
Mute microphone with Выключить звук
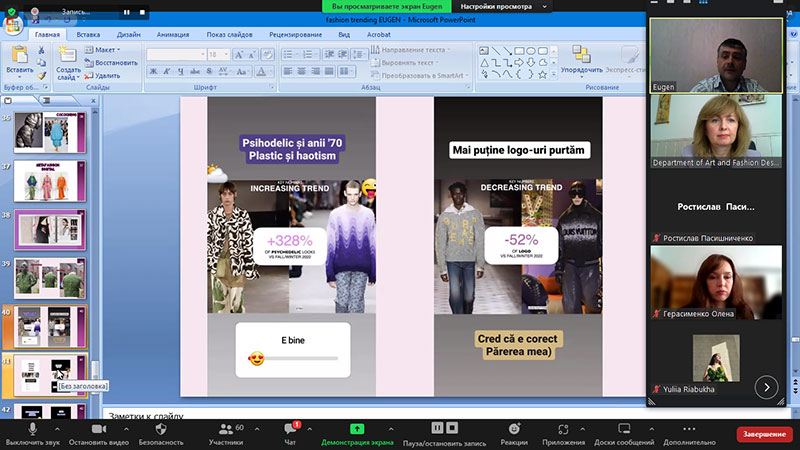[x=32, y=434]
